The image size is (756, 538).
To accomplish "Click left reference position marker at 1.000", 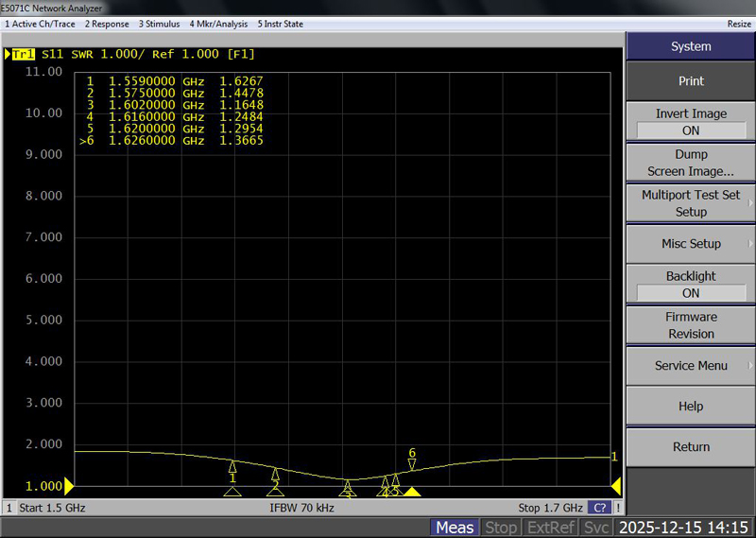I will click(x=69, y=486).
